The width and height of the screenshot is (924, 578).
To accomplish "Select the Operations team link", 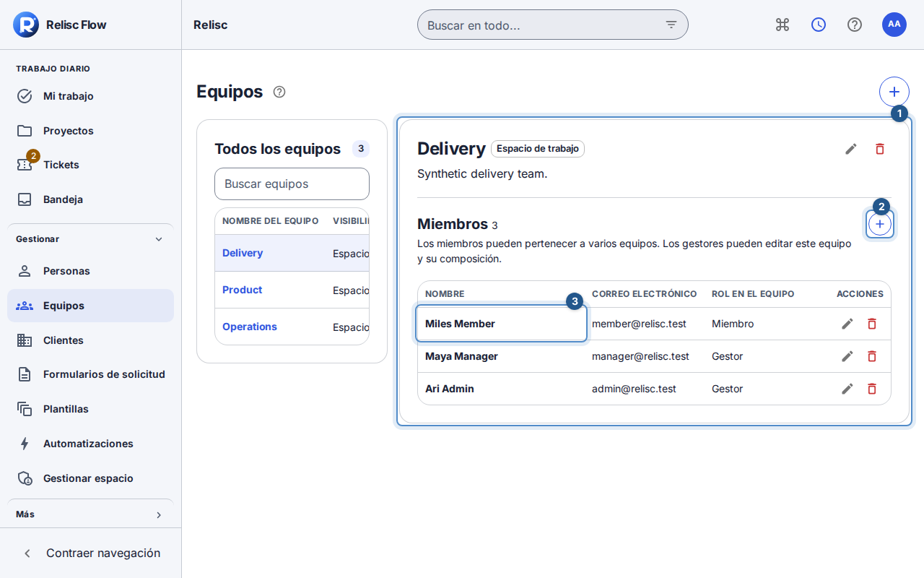I will (250, 327).
